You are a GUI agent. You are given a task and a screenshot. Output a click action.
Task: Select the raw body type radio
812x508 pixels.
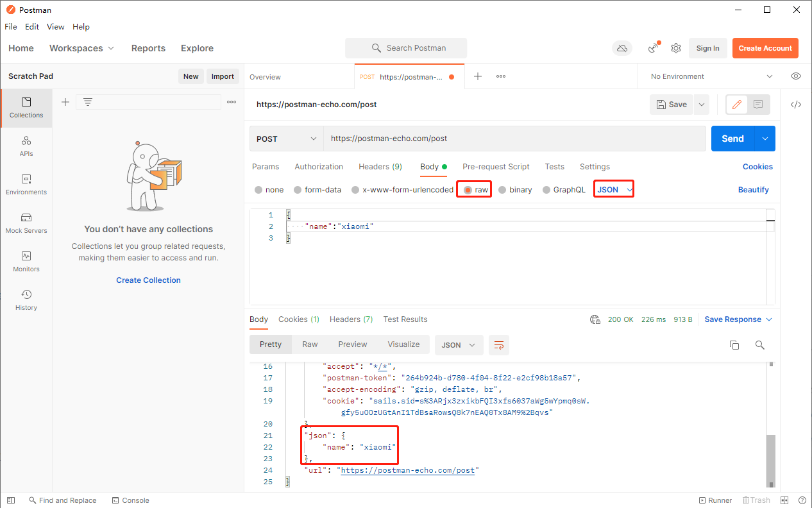tap(468, 190)
